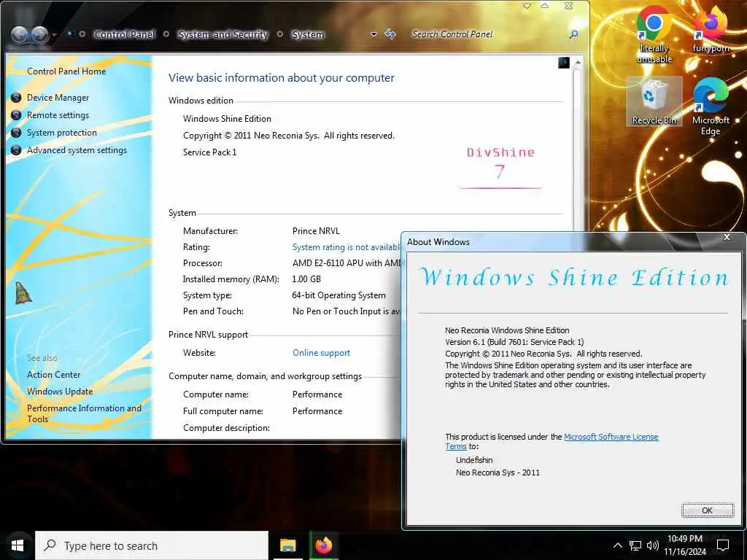
Task: Show hidden system tray icons
Action: point(617,545)
